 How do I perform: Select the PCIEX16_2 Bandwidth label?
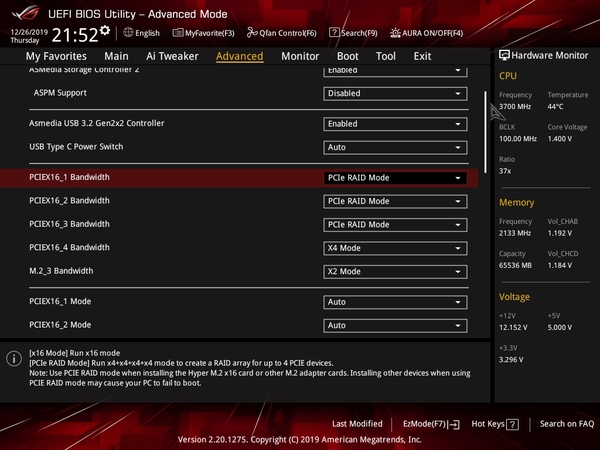(x=69, y=201)
